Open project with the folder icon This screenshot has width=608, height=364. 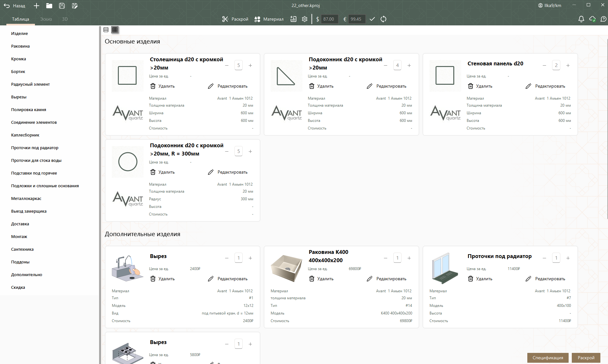(x=49, y=6)
